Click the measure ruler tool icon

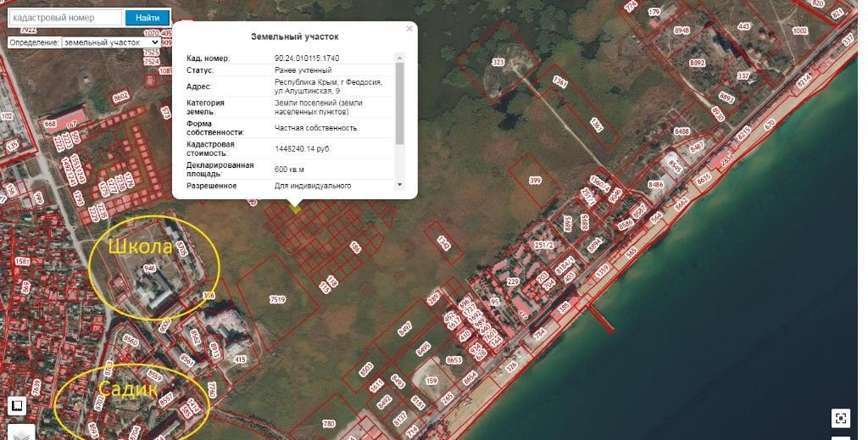tap(16, 406)
